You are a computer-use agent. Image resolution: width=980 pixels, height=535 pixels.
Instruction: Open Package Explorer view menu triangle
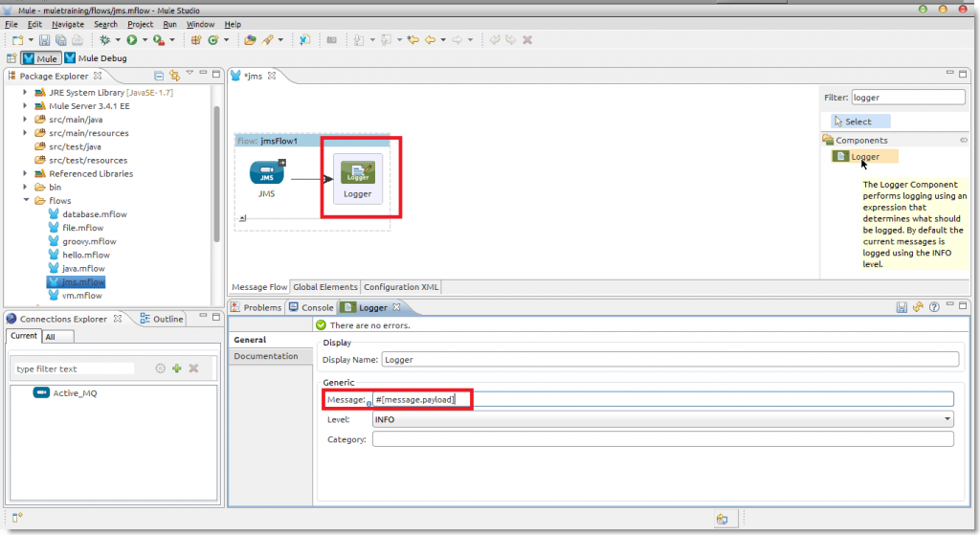[189, 74]
